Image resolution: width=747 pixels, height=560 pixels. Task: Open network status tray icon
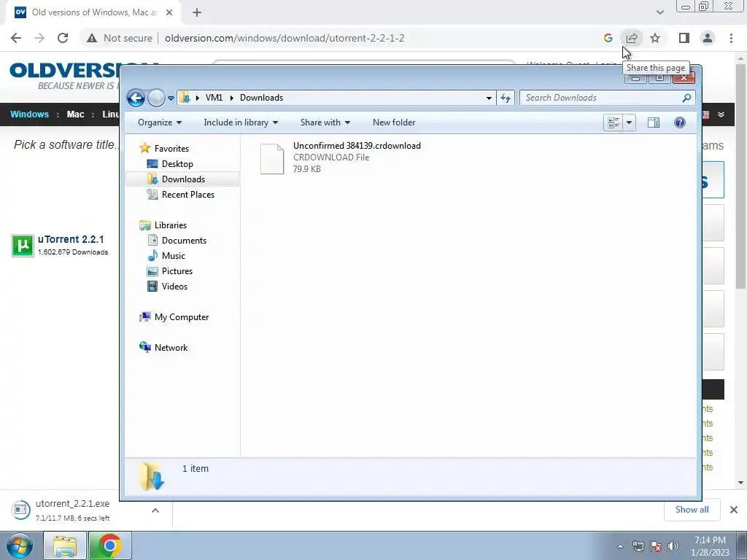[x=638, y=546]
